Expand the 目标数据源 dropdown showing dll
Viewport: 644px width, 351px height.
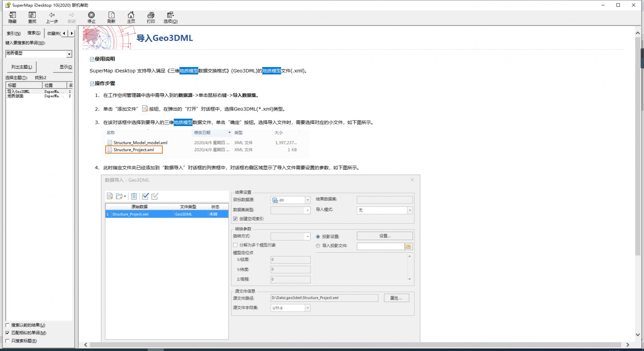click(307, 200)
